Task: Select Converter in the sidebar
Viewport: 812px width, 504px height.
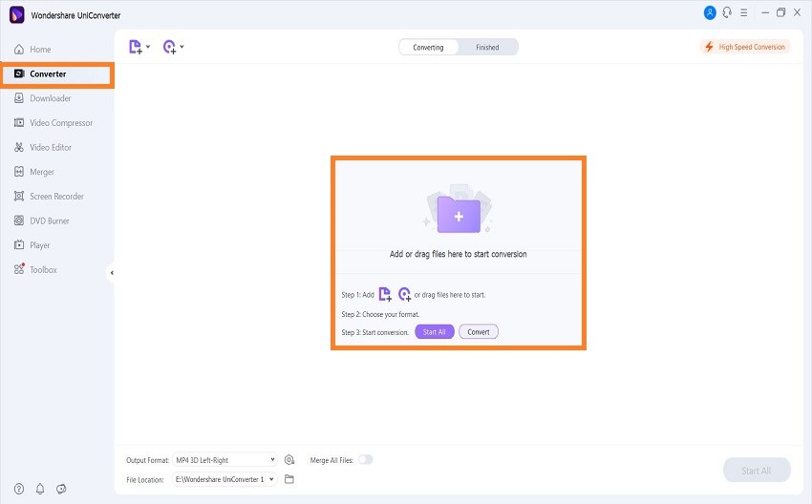Action: click(57, 74)
